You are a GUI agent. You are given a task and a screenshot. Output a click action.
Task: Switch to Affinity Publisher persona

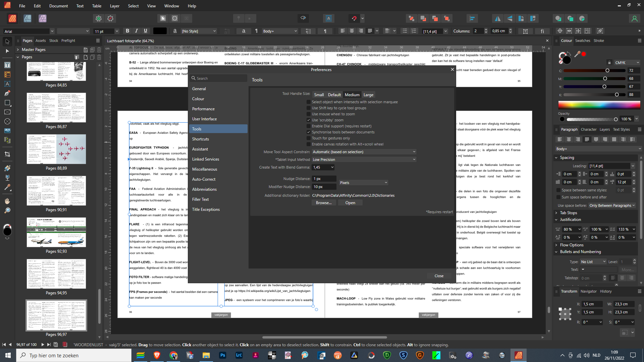pyautogui.click(x=12, y=18)
